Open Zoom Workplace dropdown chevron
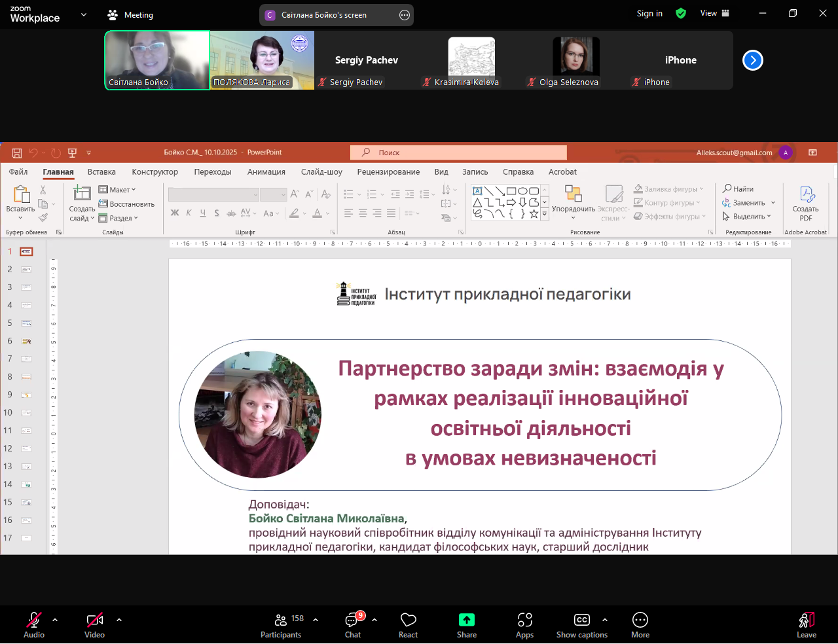Screen dimensions: 838x644 point(84,14)
